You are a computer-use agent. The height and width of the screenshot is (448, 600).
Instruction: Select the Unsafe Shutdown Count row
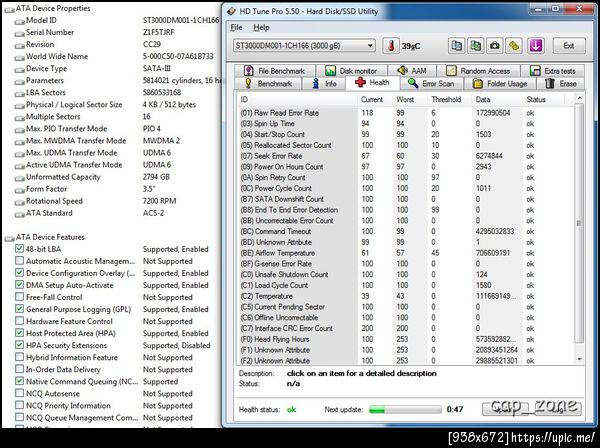(x=406, y=275)
